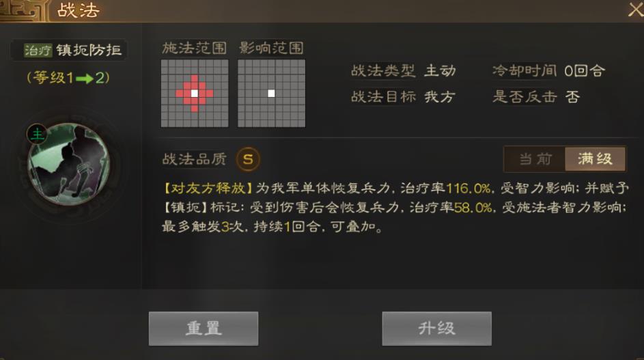The image size is (644, 360).
Task: Click the 战法 title tab header
Action: click(78, 10)
